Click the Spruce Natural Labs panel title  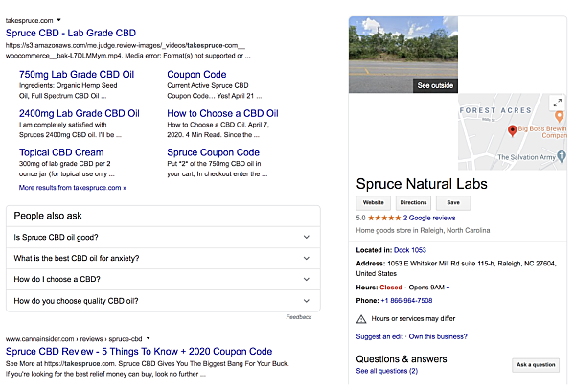pyautogui.click(x=422, y=184)
